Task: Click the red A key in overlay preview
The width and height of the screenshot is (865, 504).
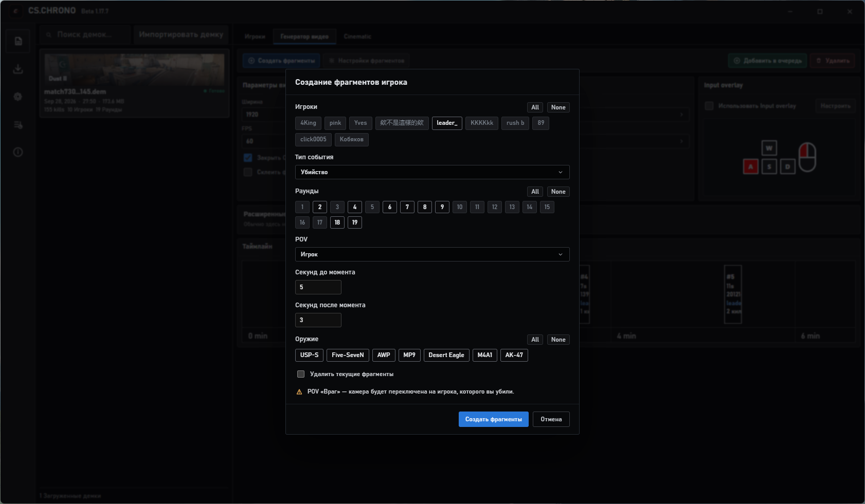Action: coord(751,166)
